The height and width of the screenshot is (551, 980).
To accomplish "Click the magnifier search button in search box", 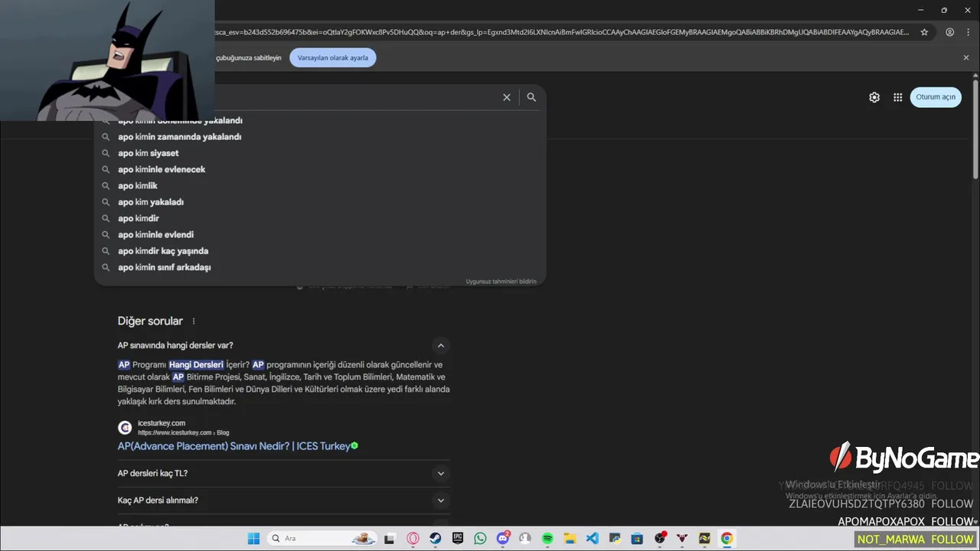I will (531, 97).
